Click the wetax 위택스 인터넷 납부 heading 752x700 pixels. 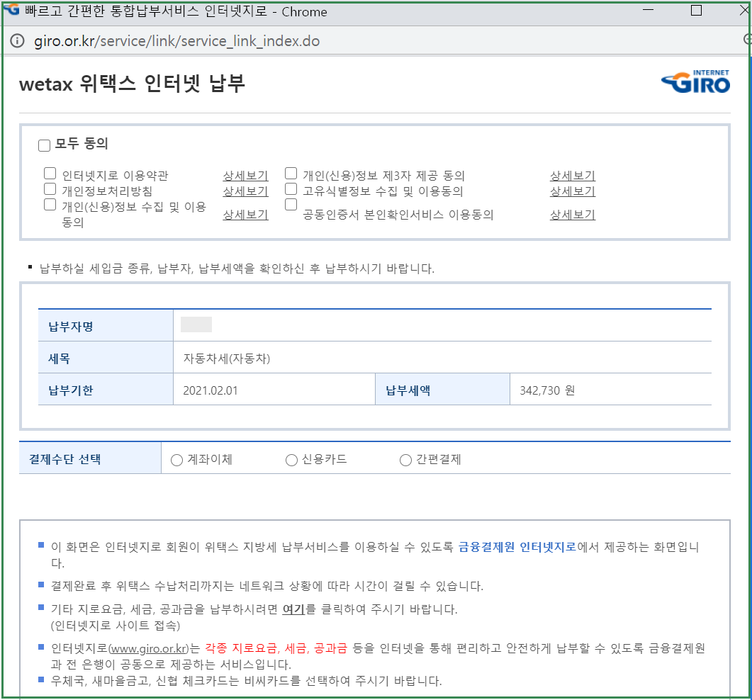coord(132,84)
